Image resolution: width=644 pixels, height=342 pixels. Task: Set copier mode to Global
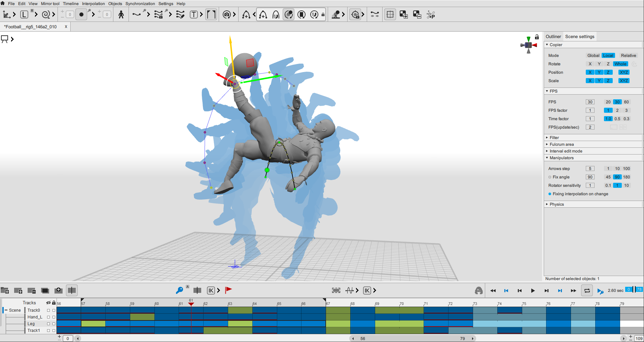[x=593, y=56]
